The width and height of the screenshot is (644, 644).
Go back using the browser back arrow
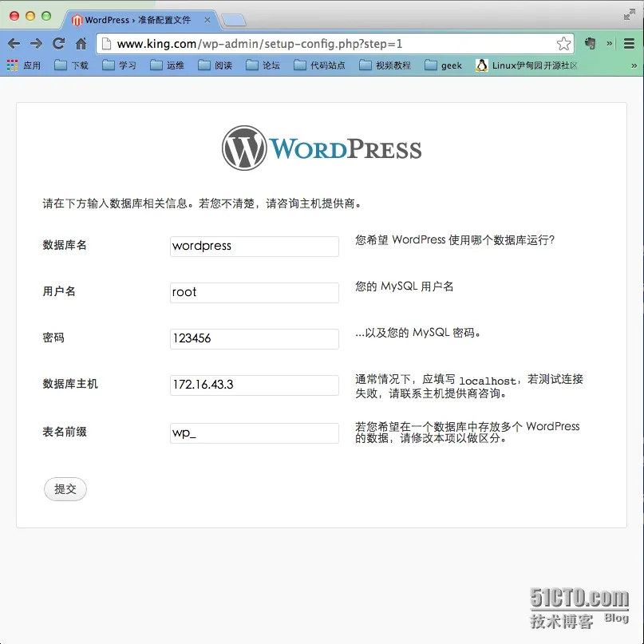[x=14, y=44]
